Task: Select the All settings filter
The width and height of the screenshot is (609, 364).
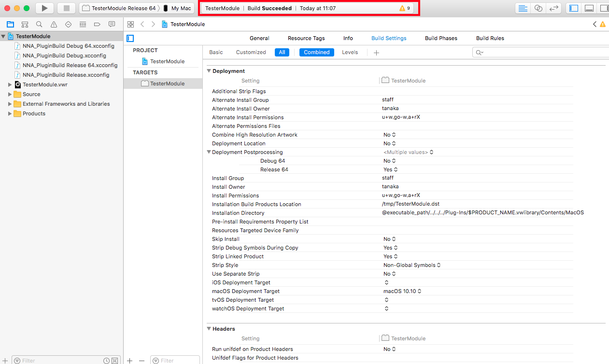Action: tap(282, 52)
